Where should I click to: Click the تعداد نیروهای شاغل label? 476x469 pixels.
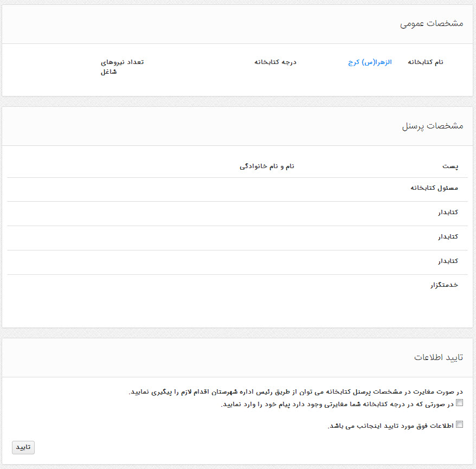coord(122,67)
